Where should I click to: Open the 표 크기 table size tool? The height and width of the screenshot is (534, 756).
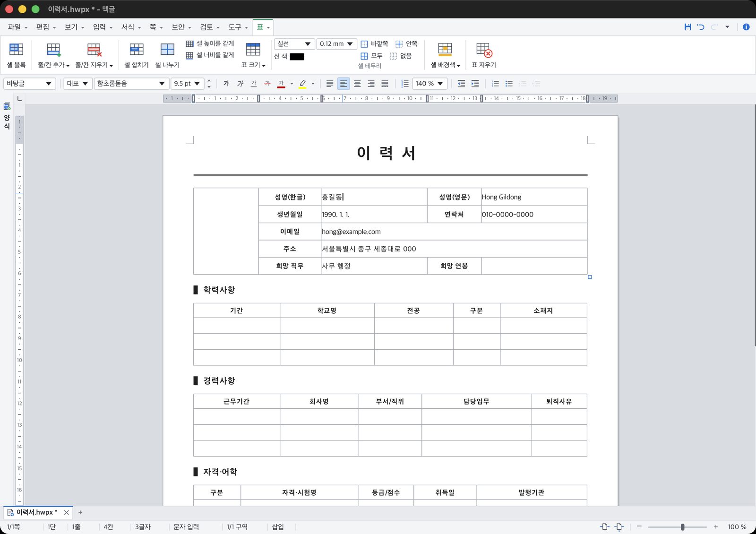[x=253, y=55]
